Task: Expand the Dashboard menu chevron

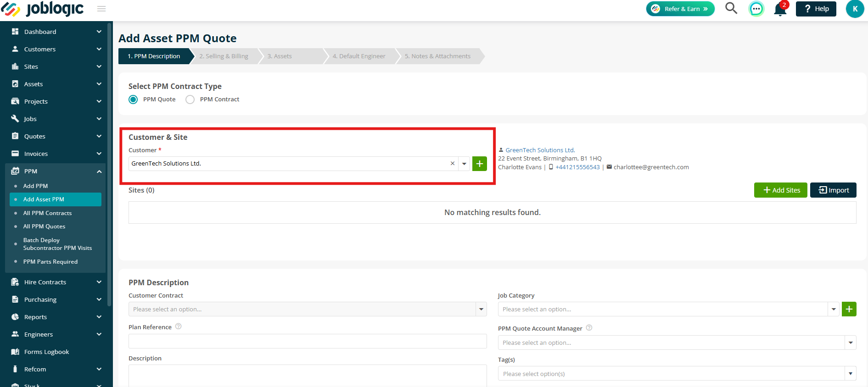Action: (99, 32)
